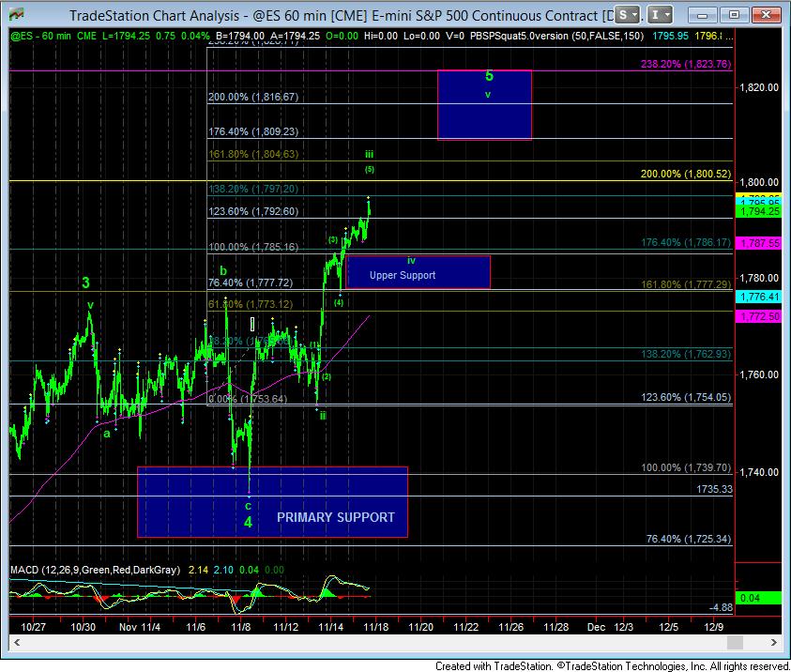
Task: Click the large wave 5 label
Action: 489,76
